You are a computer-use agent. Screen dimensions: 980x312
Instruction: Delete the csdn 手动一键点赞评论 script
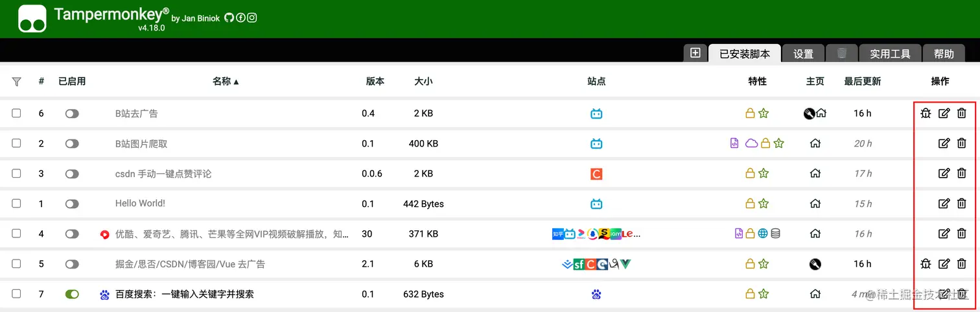[x=962, y=173]
